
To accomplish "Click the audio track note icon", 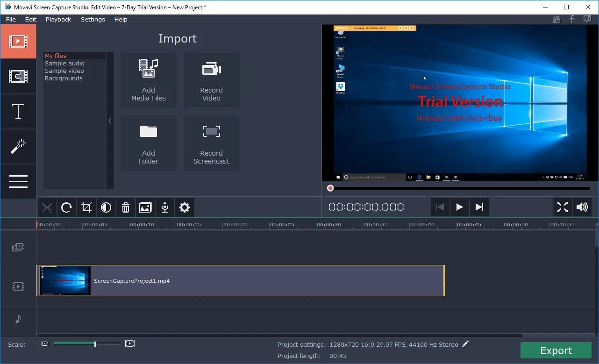I will 18,319.
